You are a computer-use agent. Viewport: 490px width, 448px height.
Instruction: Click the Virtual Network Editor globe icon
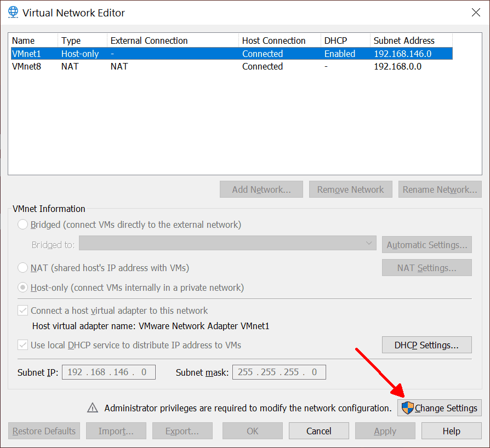(x=12, y=12)
